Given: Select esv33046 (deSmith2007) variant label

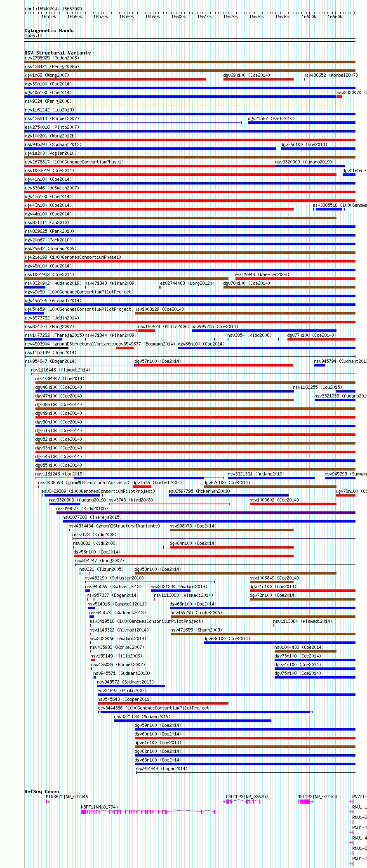Looking at the screenshot, I should pyautogui.click(x=52, y=188).
